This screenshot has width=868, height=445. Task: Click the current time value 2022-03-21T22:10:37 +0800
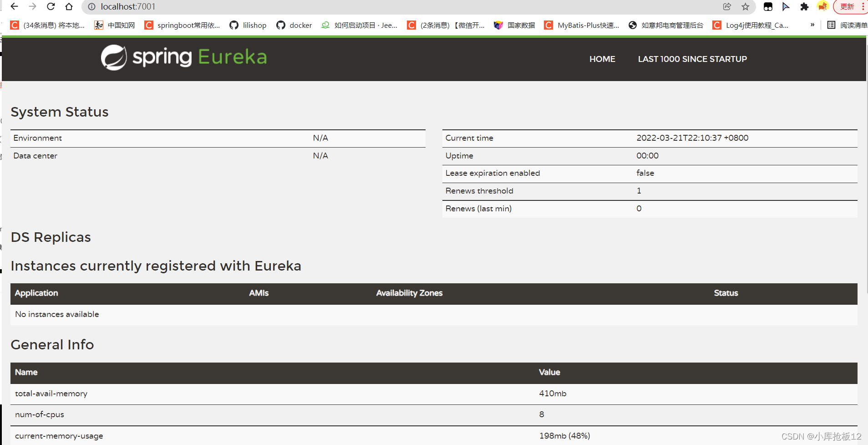point(692,138)
